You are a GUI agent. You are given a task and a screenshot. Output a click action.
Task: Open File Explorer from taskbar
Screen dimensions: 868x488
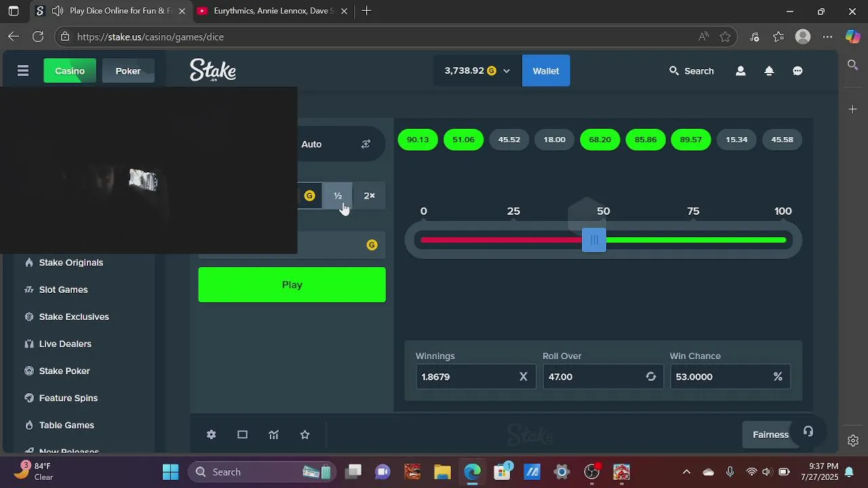point(442,472)
